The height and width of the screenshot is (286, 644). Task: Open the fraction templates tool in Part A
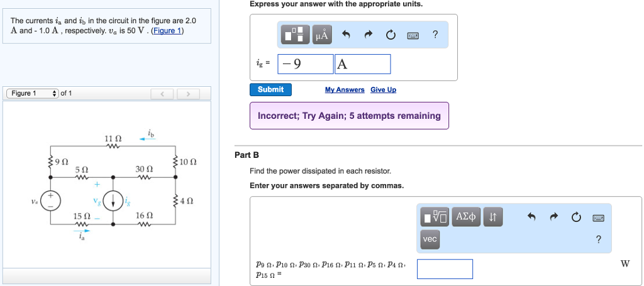coord(296,35)
